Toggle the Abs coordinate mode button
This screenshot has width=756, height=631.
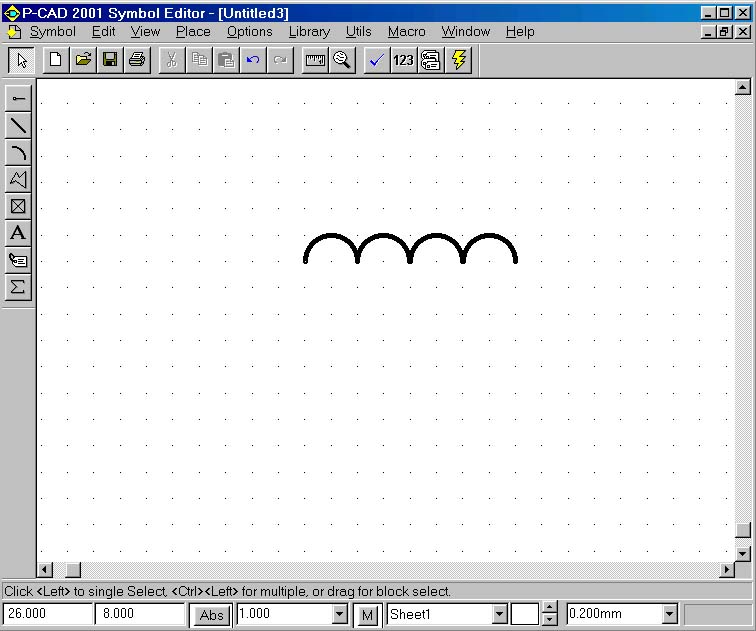click(x=211, y=615)
